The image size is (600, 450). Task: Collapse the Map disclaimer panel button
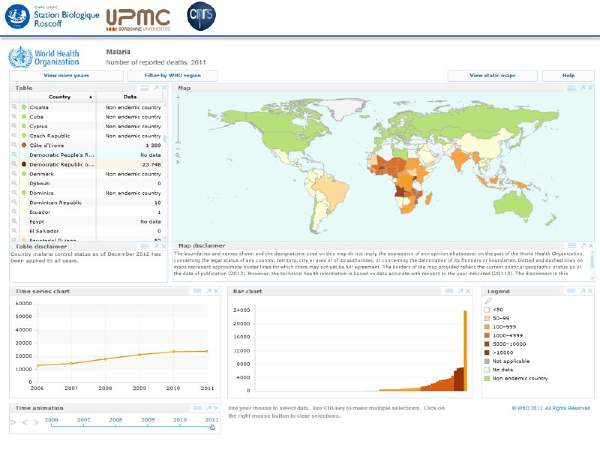(x=572, y=245)
